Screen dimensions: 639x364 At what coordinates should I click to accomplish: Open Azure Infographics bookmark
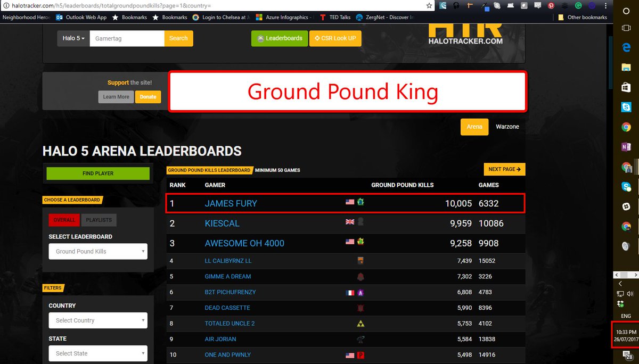point(283,17)
